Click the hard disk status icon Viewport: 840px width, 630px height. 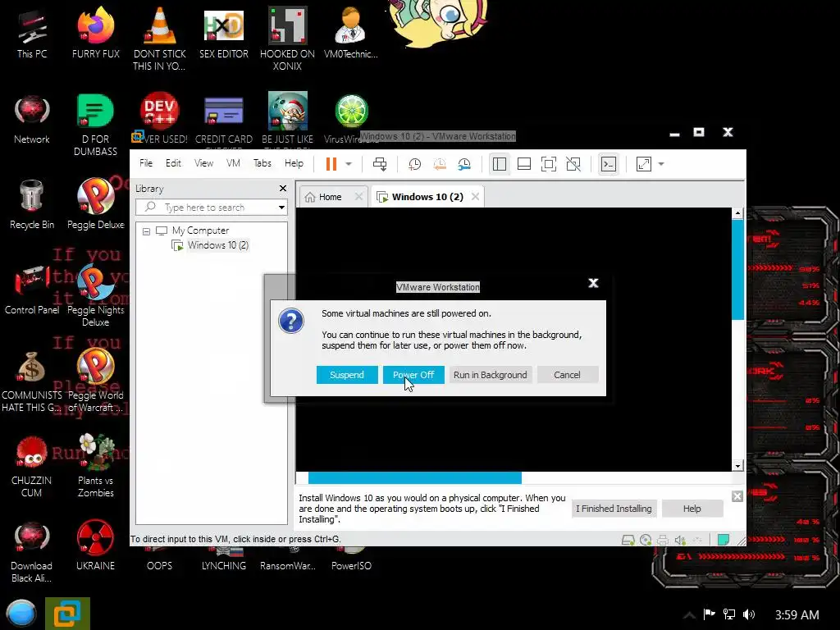(628, 540)
